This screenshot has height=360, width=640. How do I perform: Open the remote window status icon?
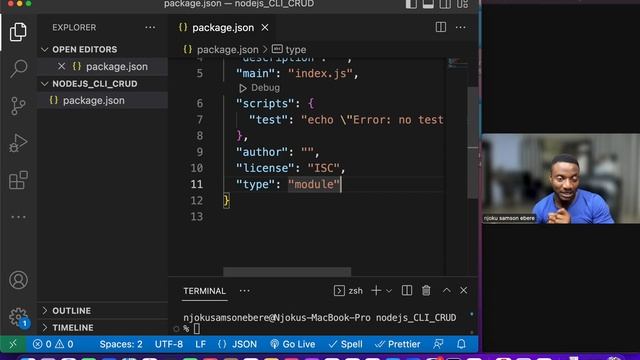13,344
